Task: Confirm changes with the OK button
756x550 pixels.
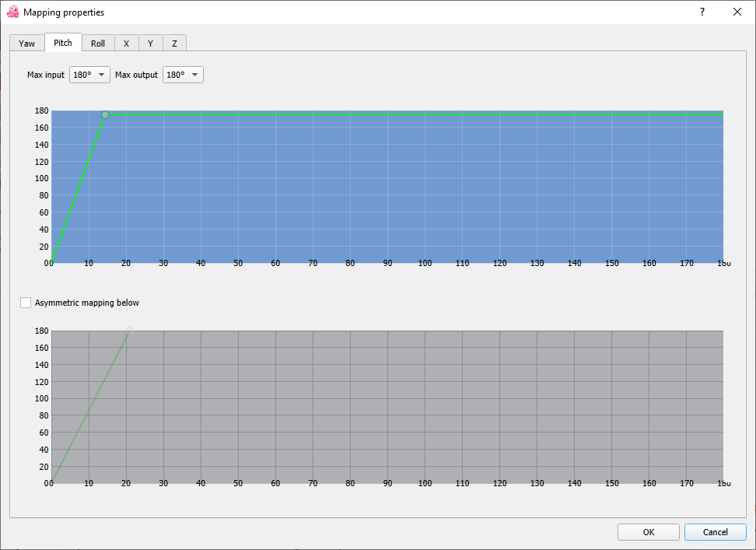Action: point(649,532)
